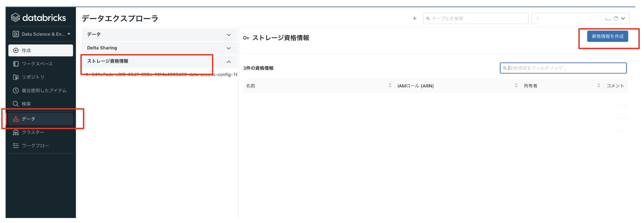Focus the テーブルを検索 search field
644x223 pixels.
point(475,18)
